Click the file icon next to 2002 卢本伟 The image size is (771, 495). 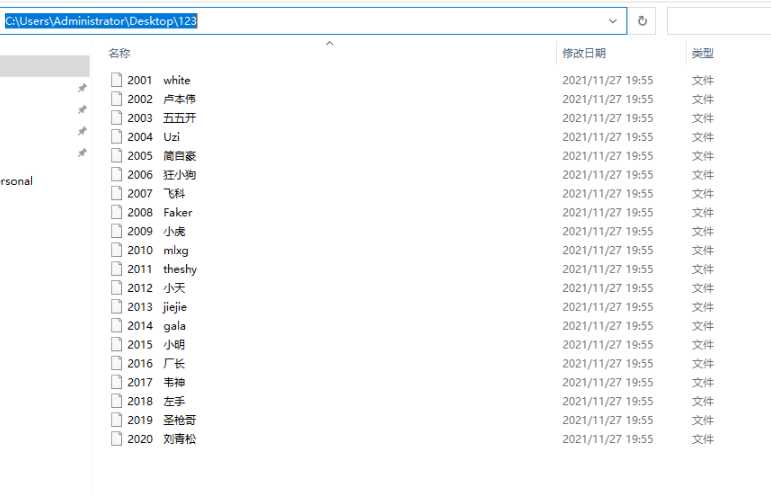click(117, 99)
